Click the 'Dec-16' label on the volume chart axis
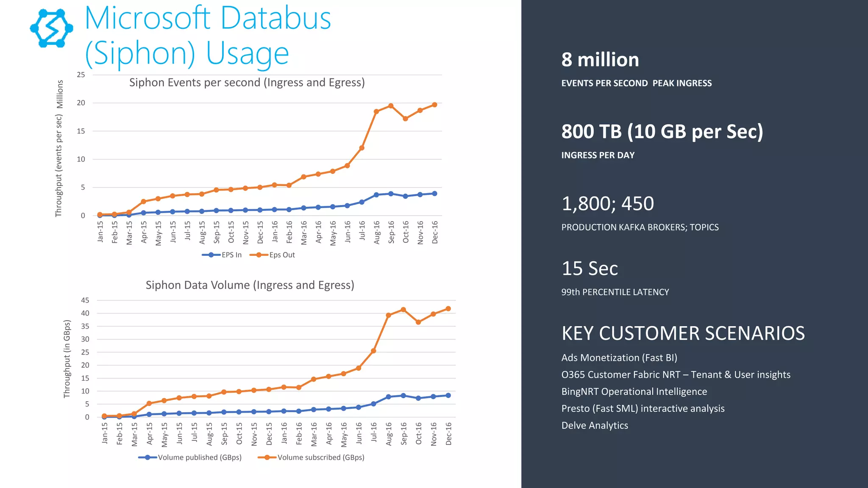This screenshot has height=488, width=868. [x=448, y=433]
